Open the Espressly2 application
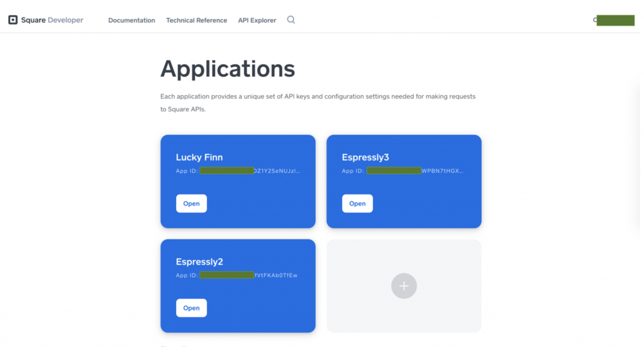The width and height of the screenshot is (644, 347). pyautogui.click(x=191, y=307)
